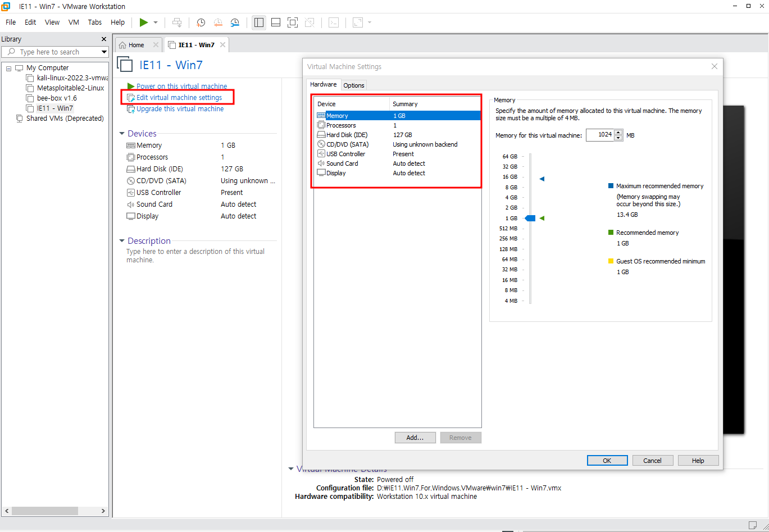This screenshot has width=769, height=532.
Task: Click the stretch guest display icon
Action: [x=358, y=22]
